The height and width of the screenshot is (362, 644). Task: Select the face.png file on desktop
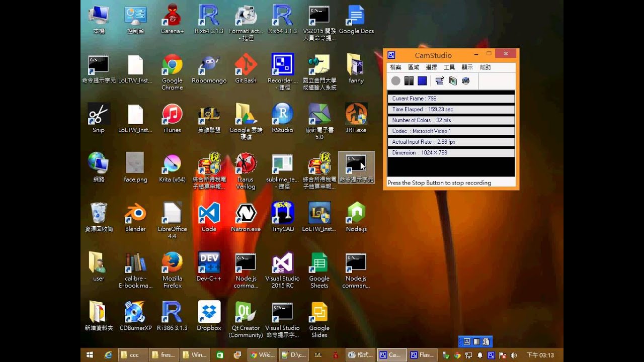tap(135, 167)
